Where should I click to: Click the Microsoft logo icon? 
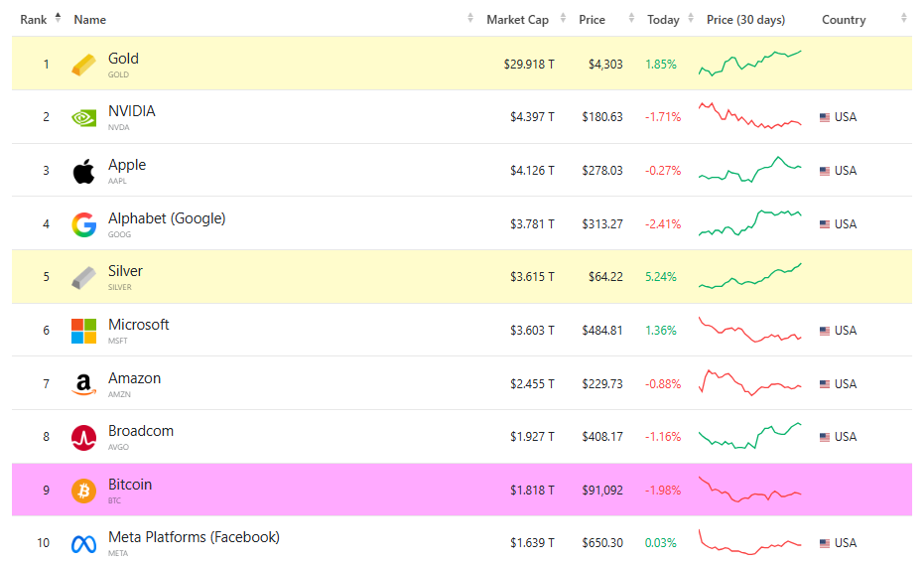84,331
